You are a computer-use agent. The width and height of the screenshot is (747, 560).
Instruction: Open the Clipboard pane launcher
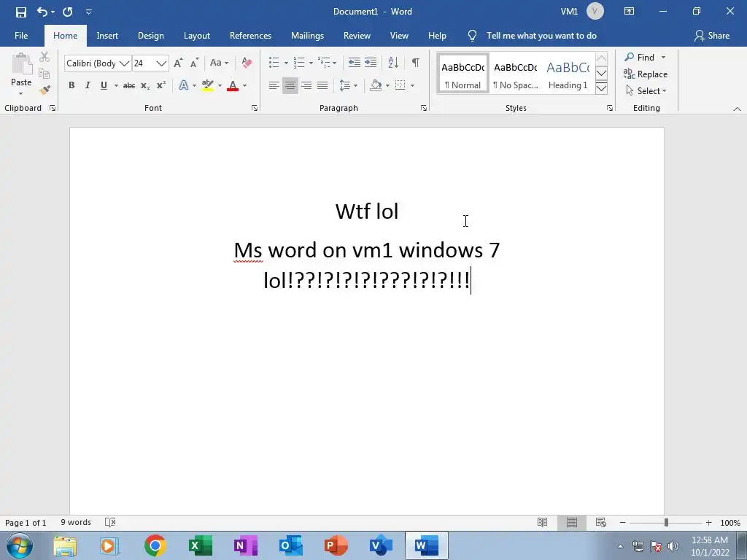pos(53,108)
